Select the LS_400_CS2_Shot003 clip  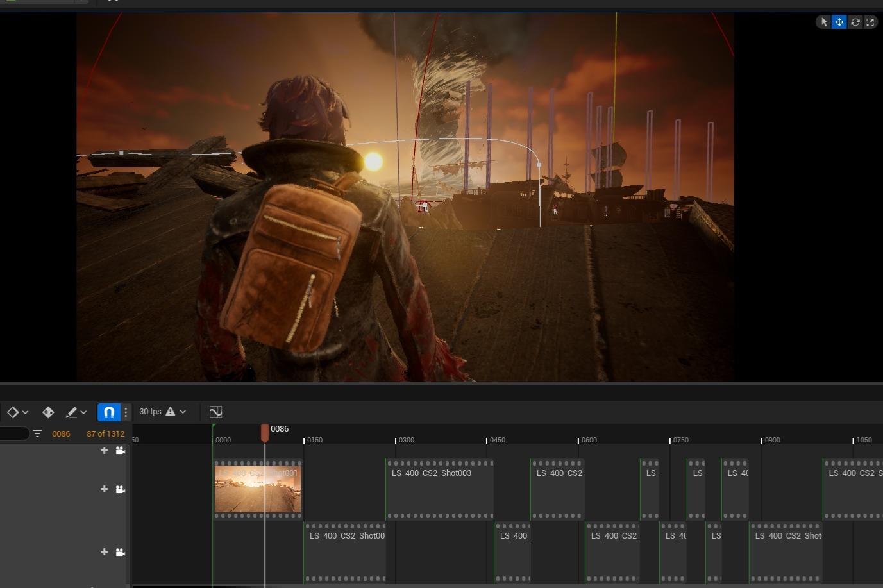pos(439,489)
